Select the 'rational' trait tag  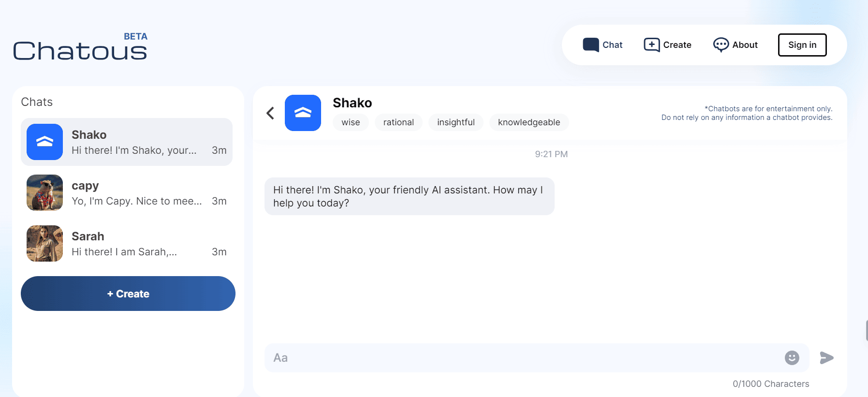[398, 122]
